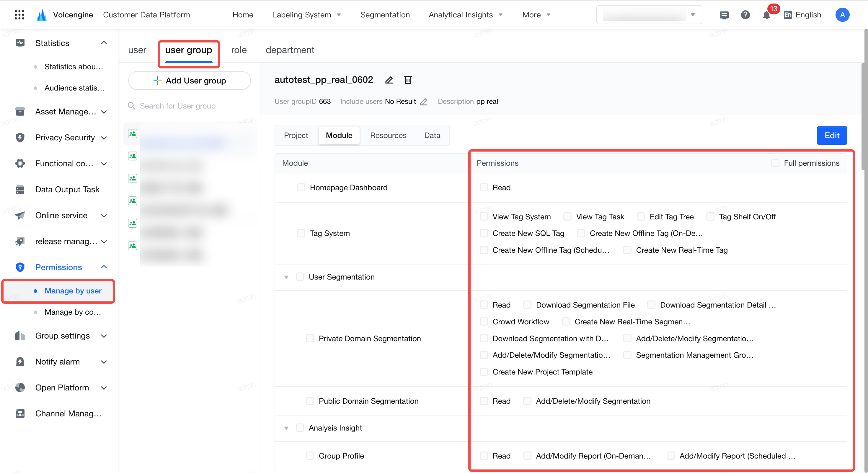Edit included users pencil icon
The height and width of the screenshot is (473, 868).
424,102
